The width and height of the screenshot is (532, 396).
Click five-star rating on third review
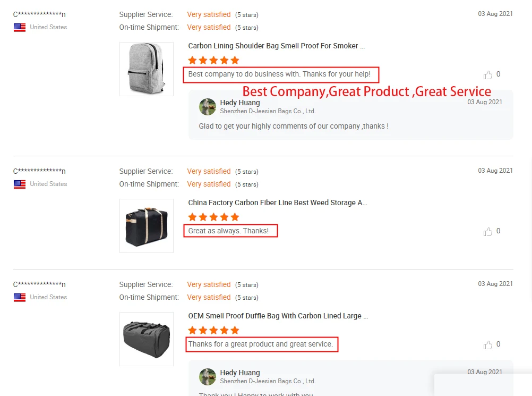point(213,331)
